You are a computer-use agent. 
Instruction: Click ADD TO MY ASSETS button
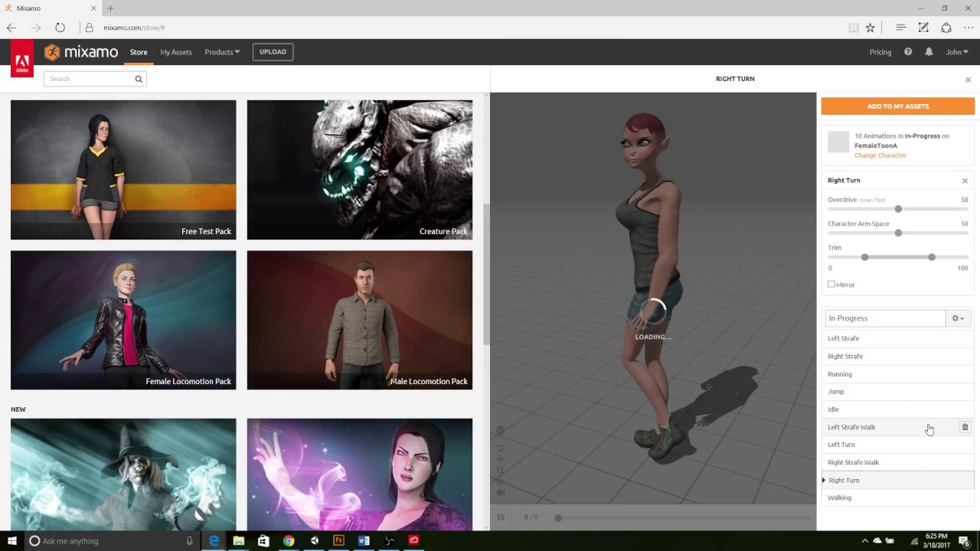[898, 106]
